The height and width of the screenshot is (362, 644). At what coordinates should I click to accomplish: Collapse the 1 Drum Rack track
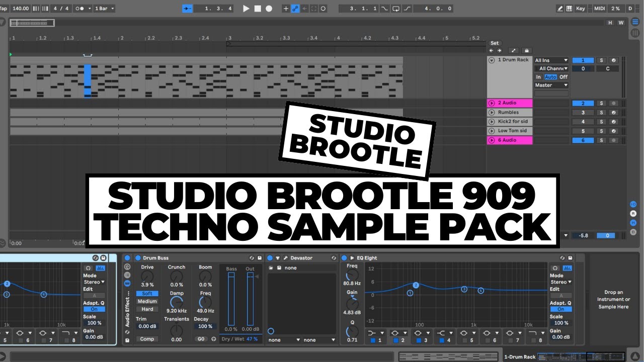click(x=492, y=60)
